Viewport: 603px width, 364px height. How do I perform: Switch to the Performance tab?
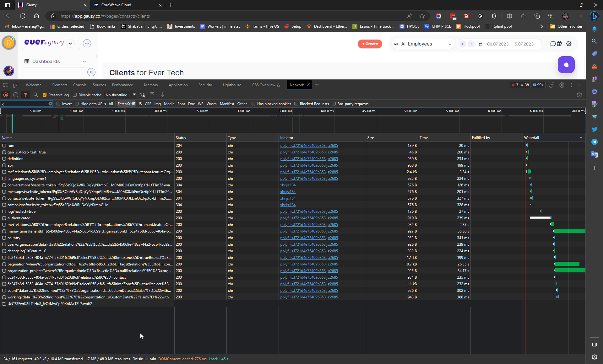(122, 85)
